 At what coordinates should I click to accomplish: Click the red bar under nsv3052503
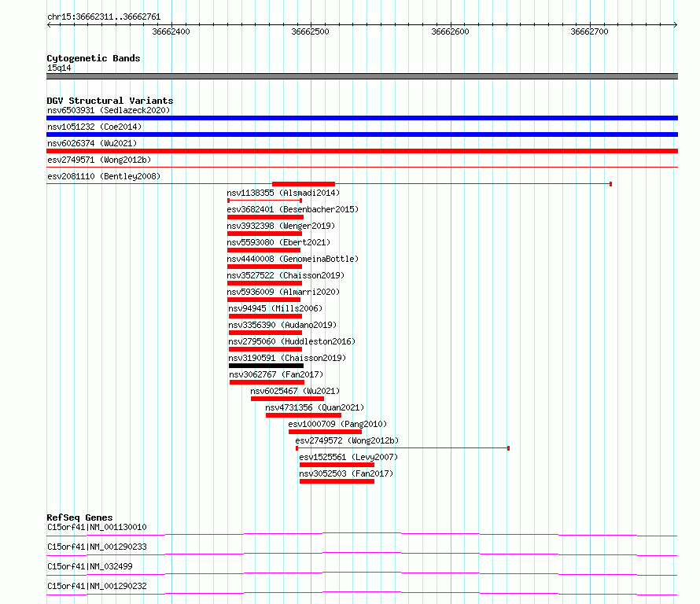click(337, 481)
